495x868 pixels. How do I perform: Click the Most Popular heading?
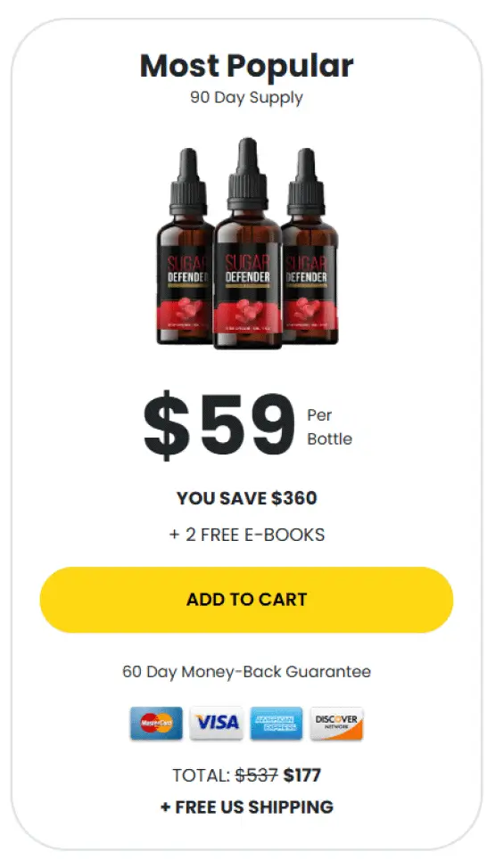[x=247, y=66]
